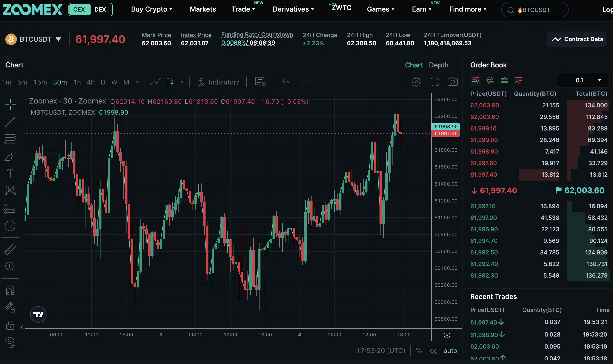Show only sell orders in order book

(x=519, y=80)
